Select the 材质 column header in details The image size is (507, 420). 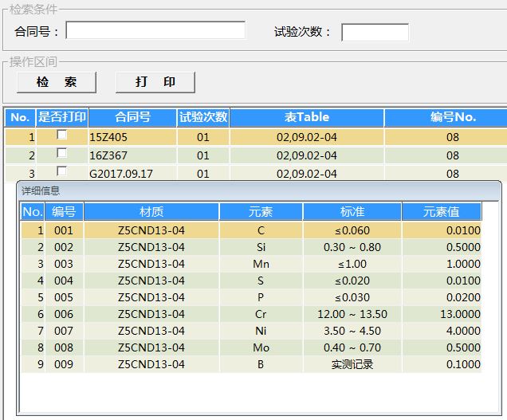(151, 212)
